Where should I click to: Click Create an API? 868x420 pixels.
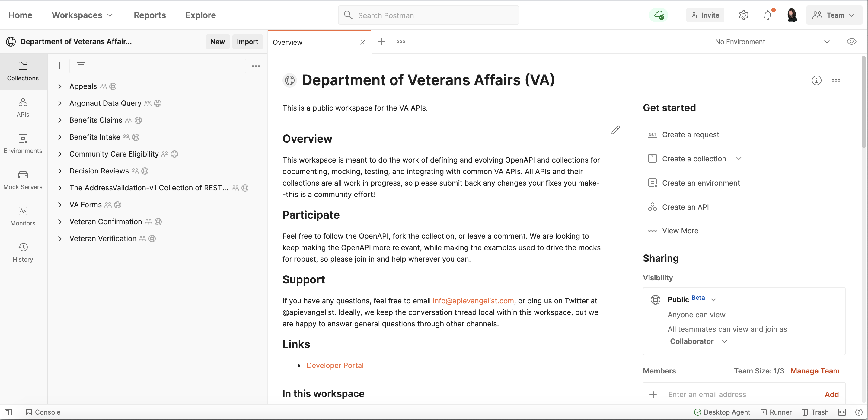[678, 207]
